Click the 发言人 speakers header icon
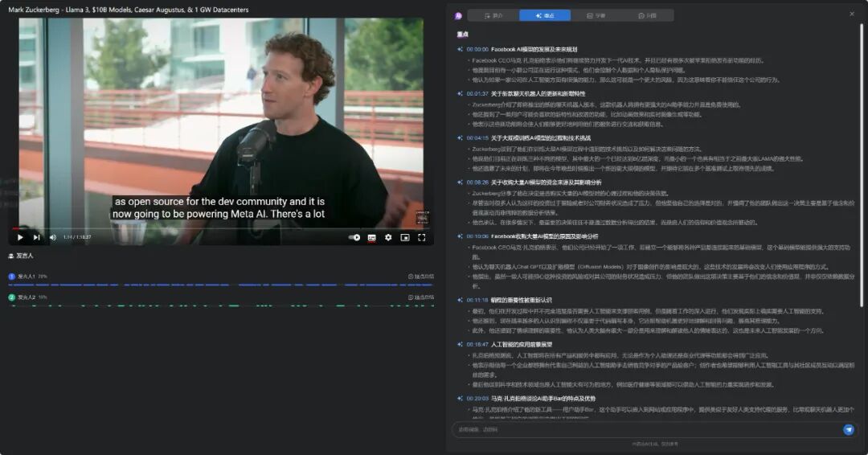The image size is (868, 455). pos(10,256)
